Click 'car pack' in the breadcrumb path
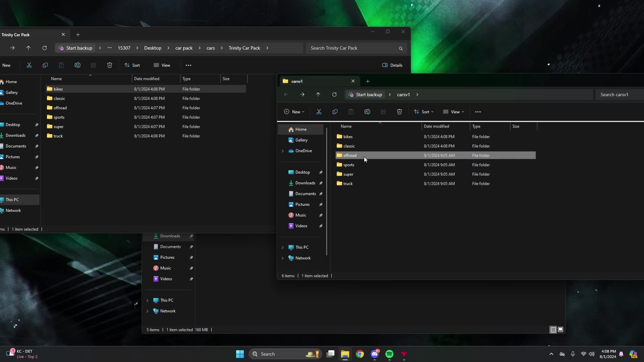 tap(184, 48)
